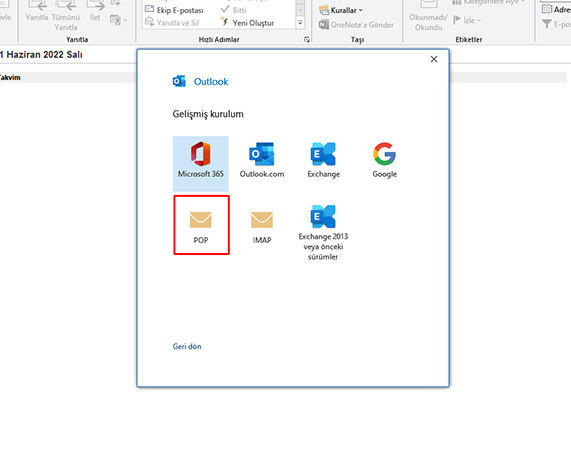Select POP account type
The height and width of the screenshot is (462, 571).
tap(201, 225)
